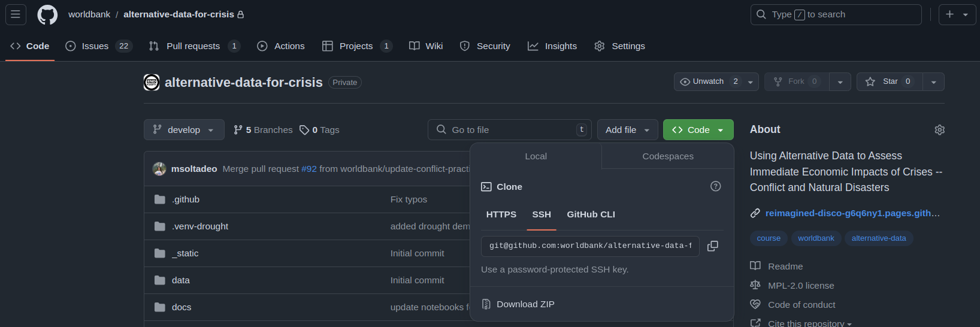Click the GitHub logo home icon
The image size is (980, 327).
pyautogui.click(x=47, y=14)
